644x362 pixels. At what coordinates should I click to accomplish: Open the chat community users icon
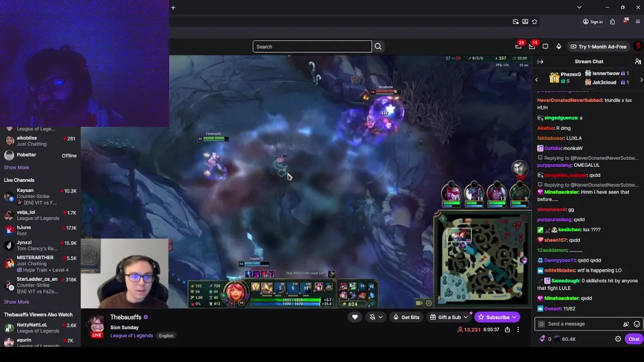[x=638, y=62]
